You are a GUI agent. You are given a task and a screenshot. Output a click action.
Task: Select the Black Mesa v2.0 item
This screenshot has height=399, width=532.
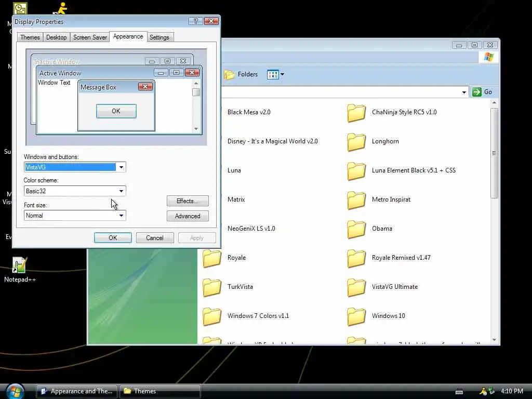tap(249, 112)
